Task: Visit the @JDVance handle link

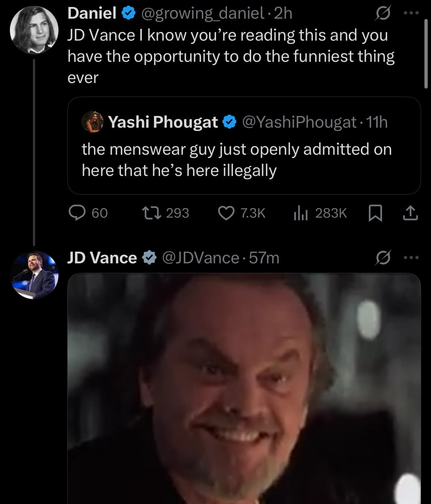Action: pos(200,258)
